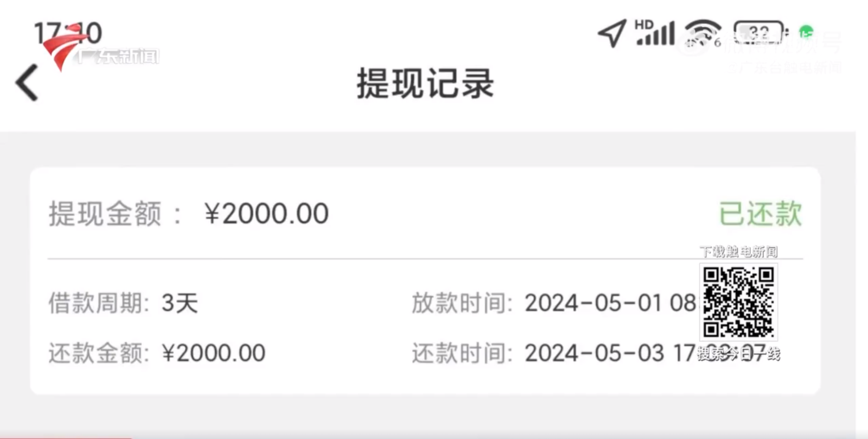Tap the location arrow status icon

tap(613, 33)
